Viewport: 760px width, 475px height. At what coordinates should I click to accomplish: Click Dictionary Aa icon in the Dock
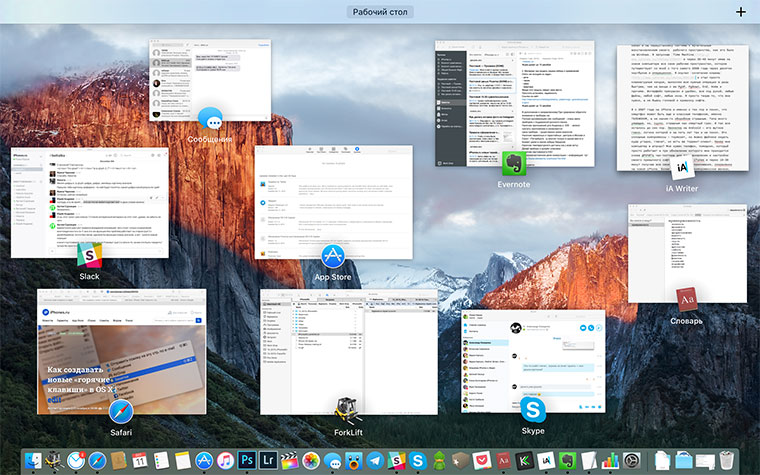[x=503, y=460]
